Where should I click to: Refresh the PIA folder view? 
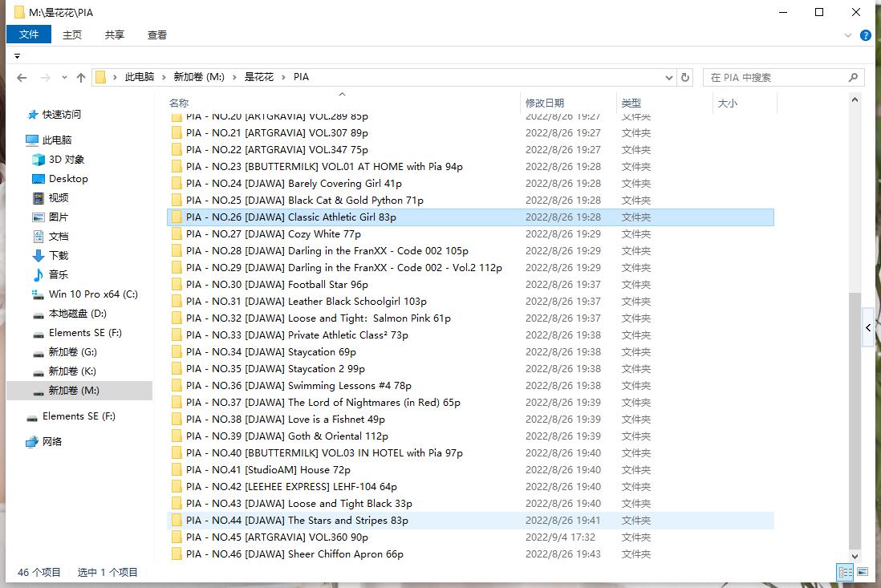point(685,78)
